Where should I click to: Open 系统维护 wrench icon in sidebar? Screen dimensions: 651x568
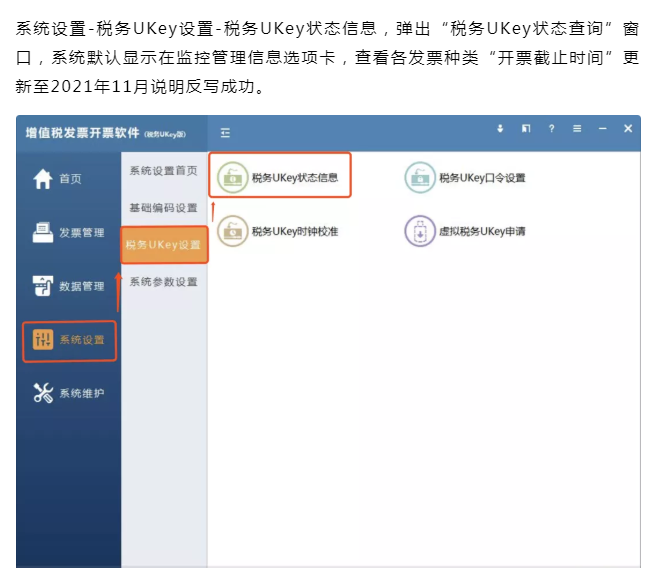[42, 393]
